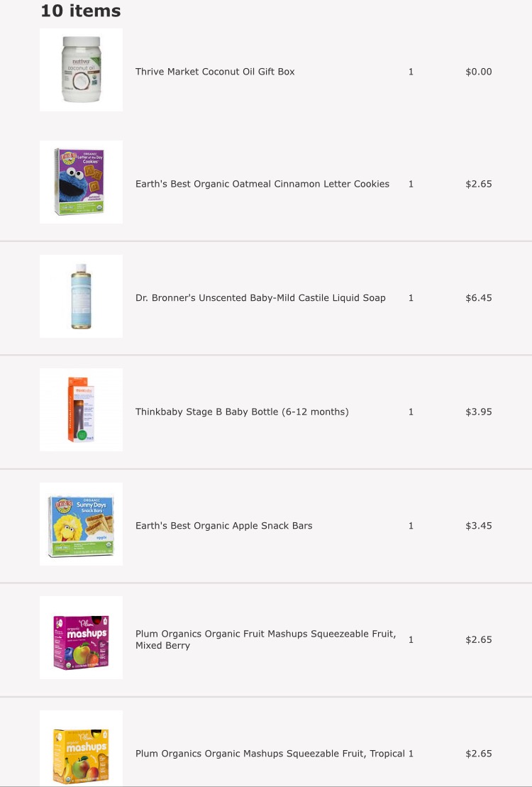Screen dimensions: 532x787
Task: Click the purple Mixed Berry mashups thumbnail
Action: point(81,637)
